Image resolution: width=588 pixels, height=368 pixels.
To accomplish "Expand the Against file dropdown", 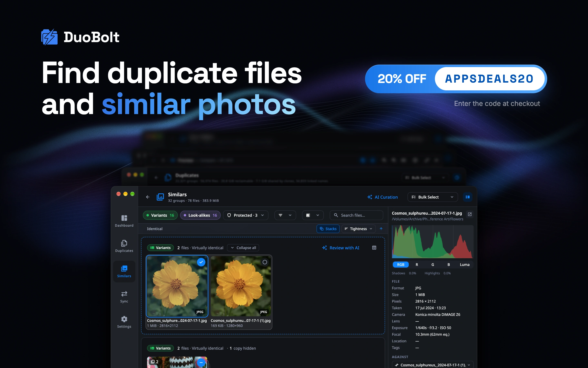I will pos(432,365).
